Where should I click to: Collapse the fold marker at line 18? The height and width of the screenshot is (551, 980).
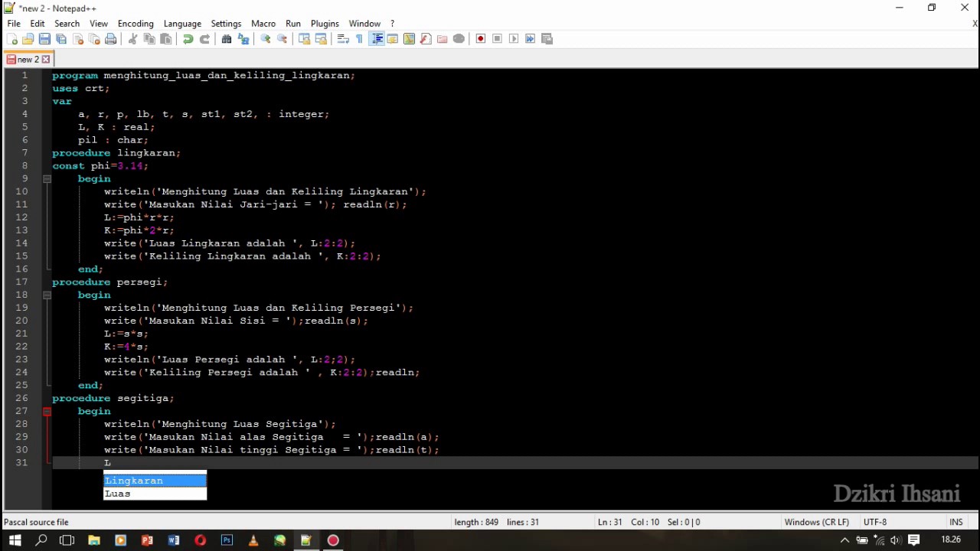[x=47, y=295]
